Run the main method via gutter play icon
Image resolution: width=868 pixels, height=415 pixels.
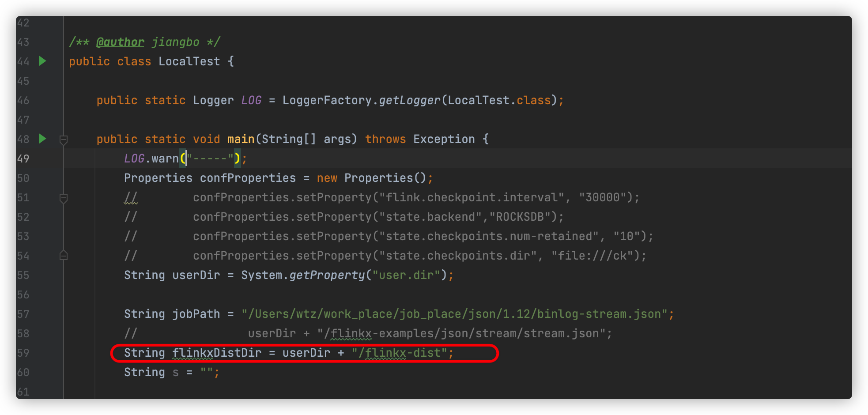(x=42, y=139)
